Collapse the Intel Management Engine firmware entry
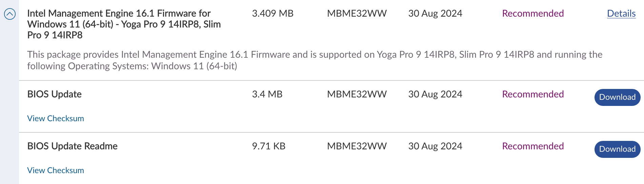Screen dimensions: 644x184 point(9,14)
